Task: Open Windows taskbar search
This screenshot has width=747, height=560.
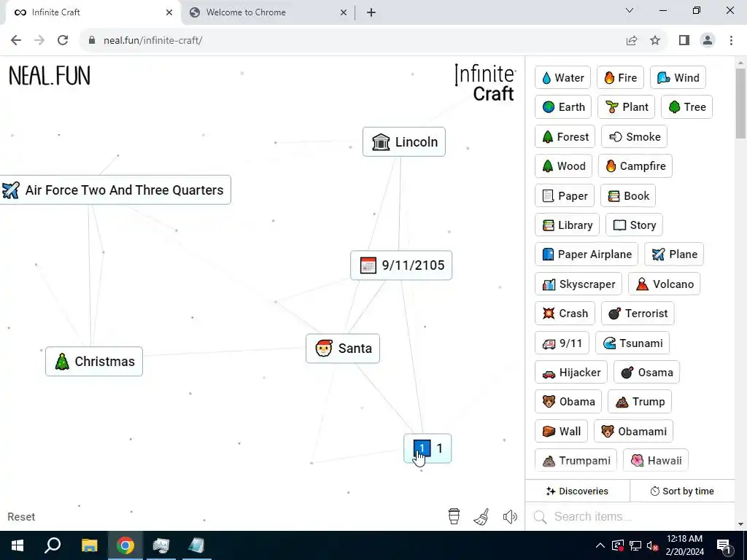Action: [x=53, y=545]
